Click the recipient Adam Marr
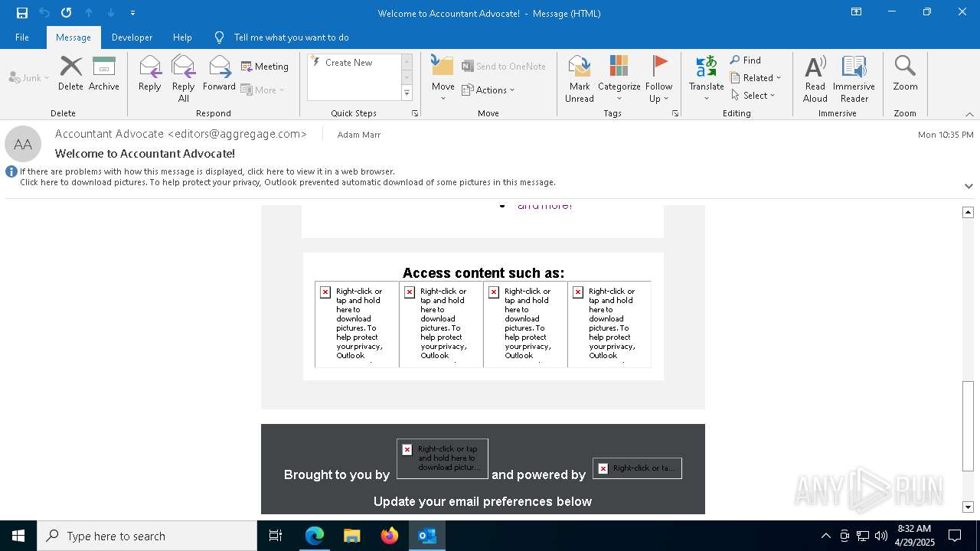This screenshot has height=551, width=980. coord(358,135)
